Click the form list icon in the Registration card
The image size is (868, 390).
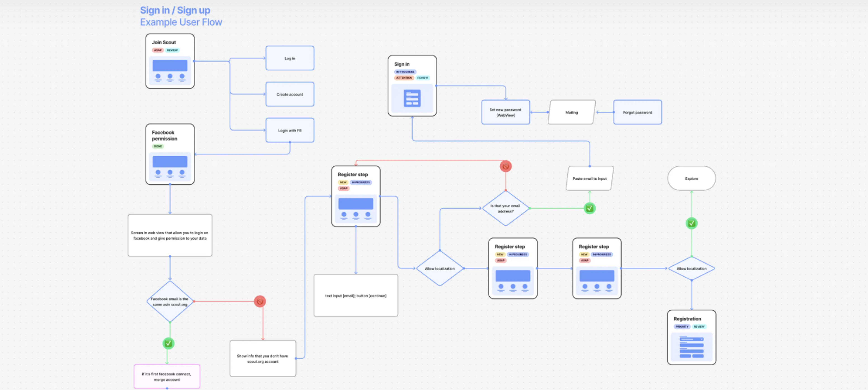(x=691, y=347)
